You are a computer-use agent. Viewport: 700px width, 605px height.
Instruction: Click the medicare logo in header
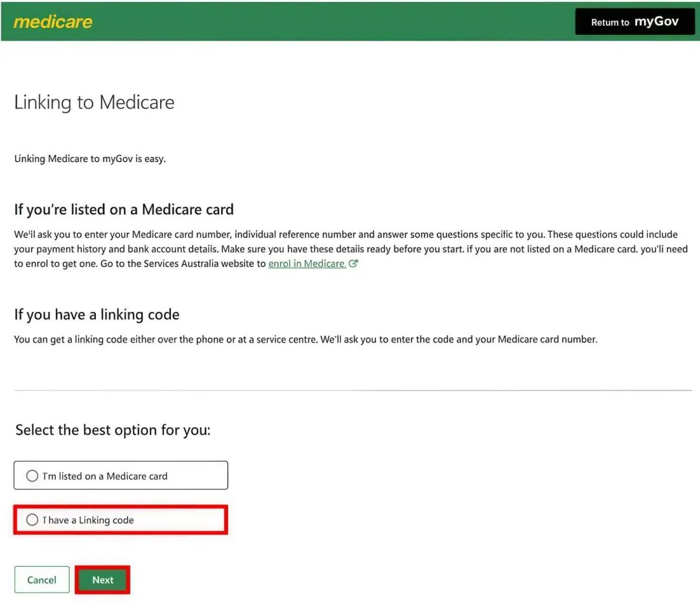click(53, 21)
